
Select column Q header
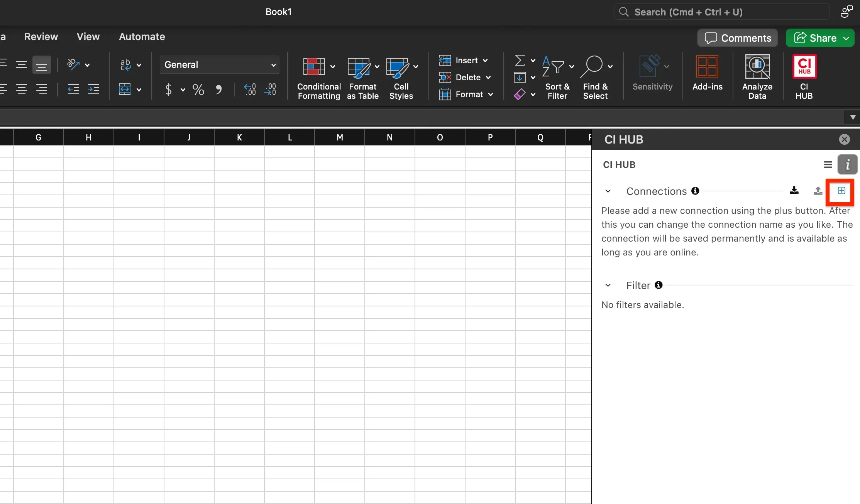point(540,137)
